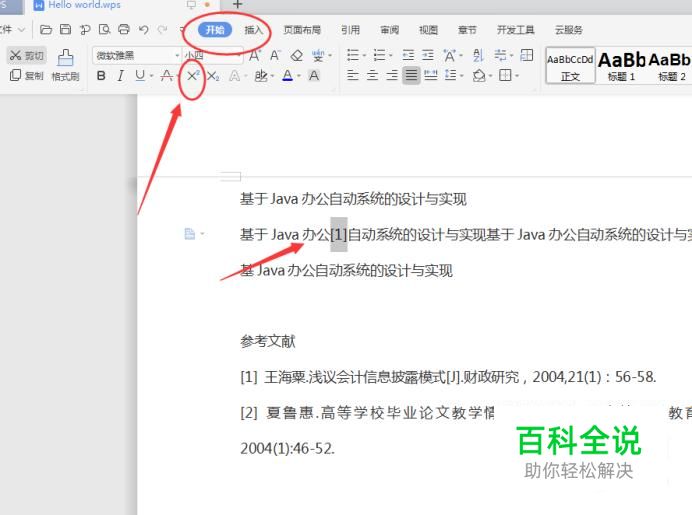Image resolution: width=692 pixels, height=515 pixels.
Task: Open the font name 微软雅黑 dropdown
Action: (177, 56)
